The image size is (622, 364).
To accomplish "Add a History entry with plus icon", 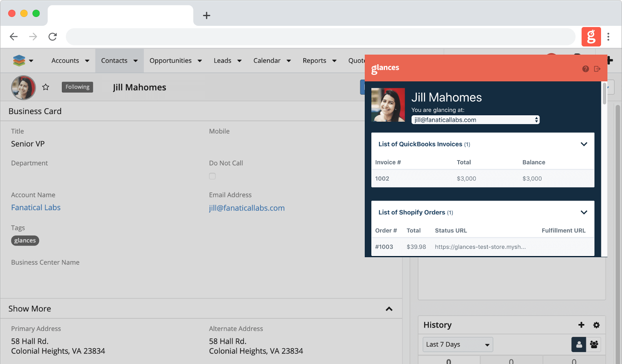I will coord(581,325).
